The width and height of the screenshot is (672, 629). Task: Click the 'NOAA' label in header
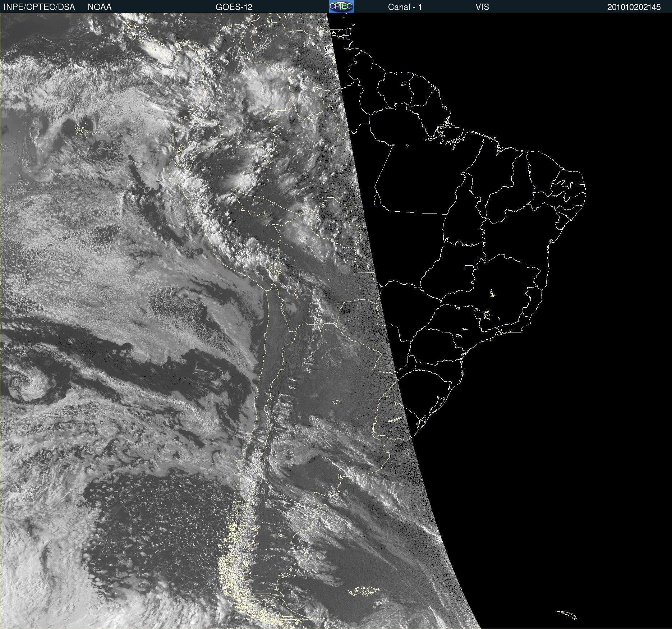pos(100,7)
